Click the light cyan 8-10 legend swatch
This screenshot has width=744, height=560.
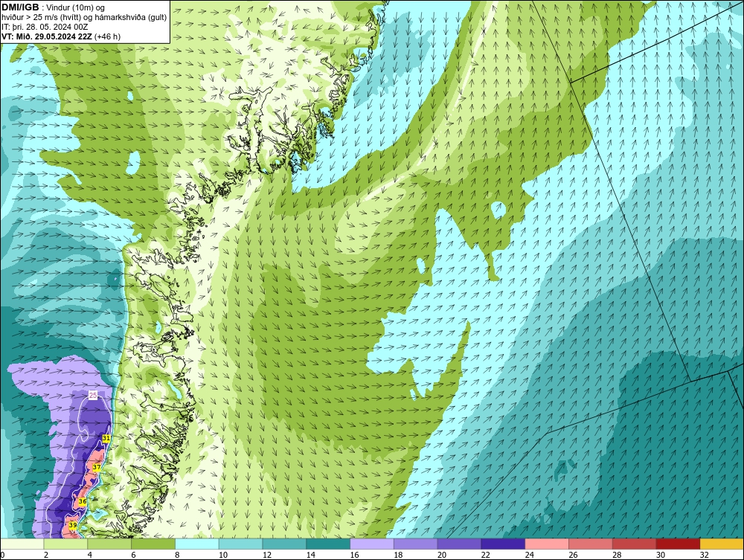pos(197,544)
